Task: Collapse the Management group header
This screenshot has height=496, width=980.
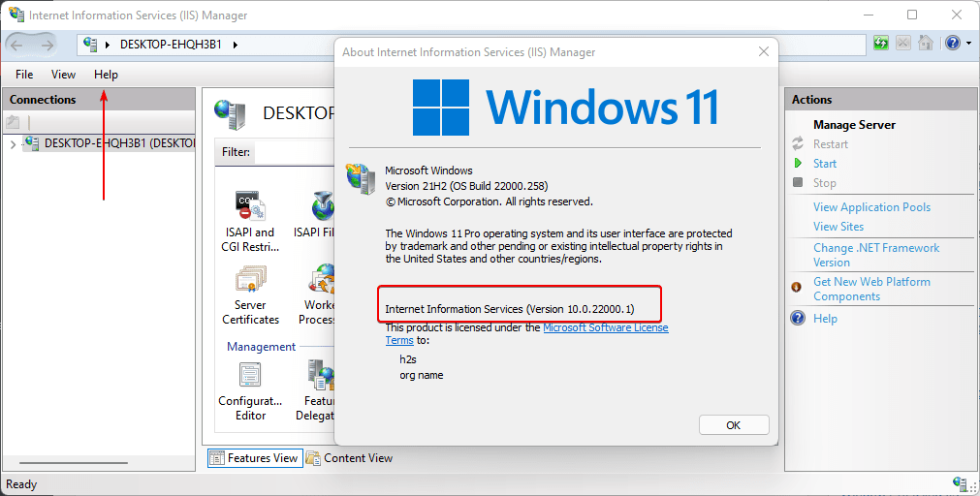Action: point(261,347)
